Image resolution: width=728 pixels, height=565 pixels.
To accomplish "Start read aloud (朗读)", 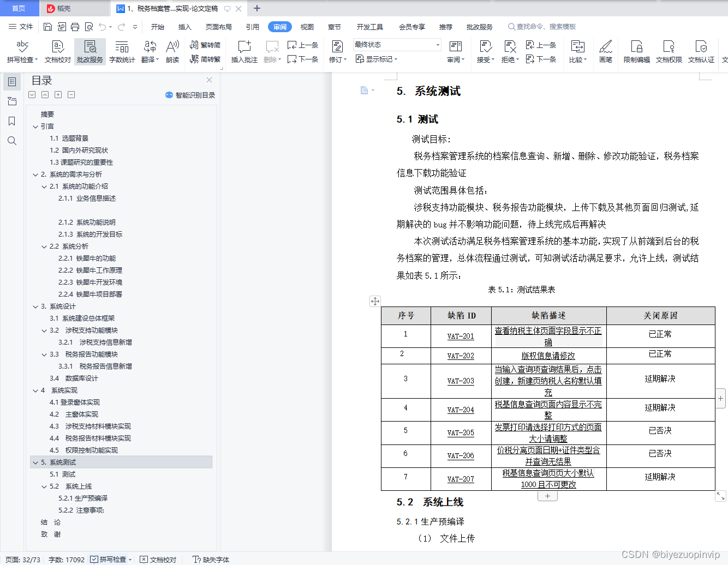I will [172, 52].
